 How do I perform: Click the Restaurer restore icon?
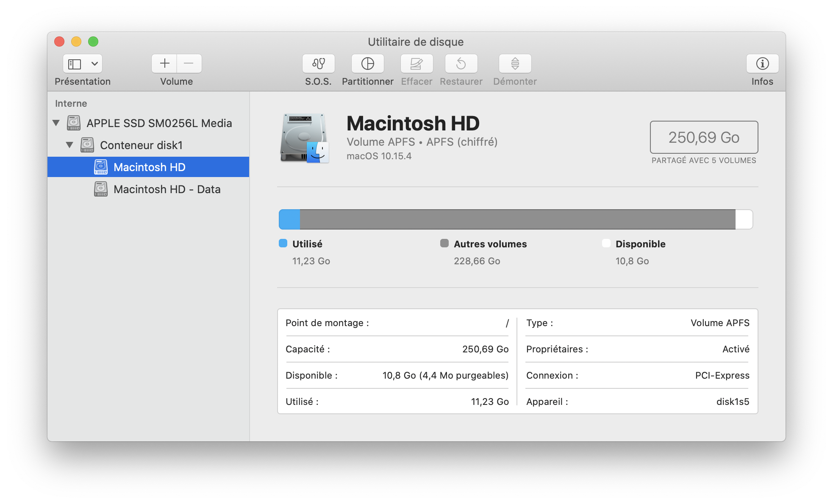pyautogui.click(x=461, y=64)
